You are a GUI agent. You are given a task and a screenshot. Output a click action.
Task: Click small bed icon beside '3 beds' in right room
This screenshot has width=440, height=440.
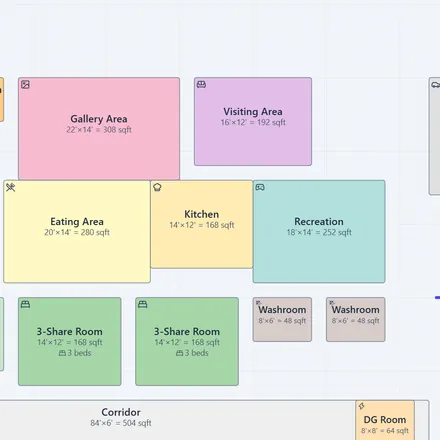(180, 353)
